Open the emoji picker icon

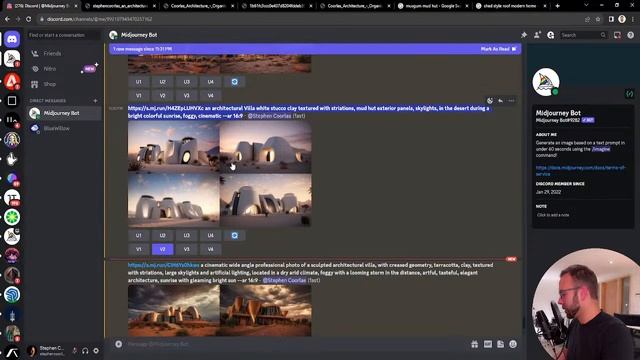(x=513, y=344)
